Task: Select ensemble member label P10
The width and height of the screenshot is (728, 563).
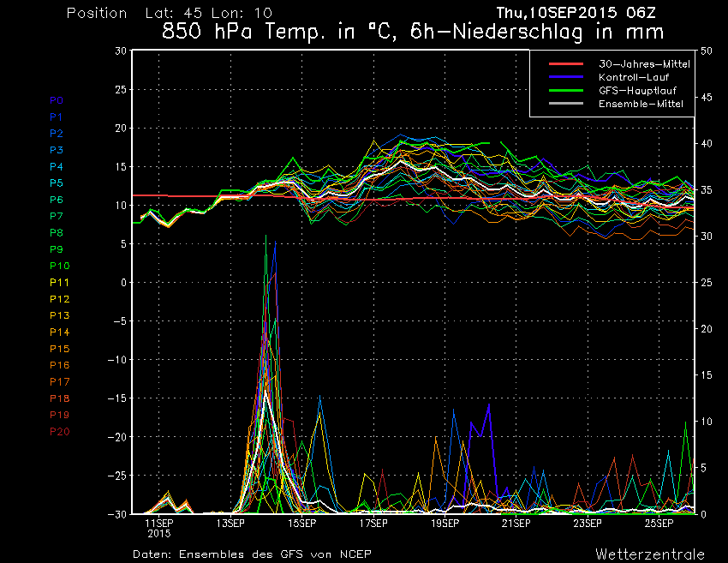Action: click(59, 266)
